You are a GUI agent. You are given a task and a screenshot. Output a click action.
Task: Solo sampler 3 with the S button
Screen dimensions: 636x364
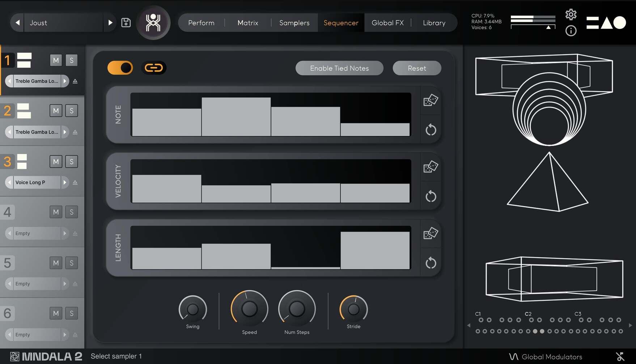click(71, 161)
